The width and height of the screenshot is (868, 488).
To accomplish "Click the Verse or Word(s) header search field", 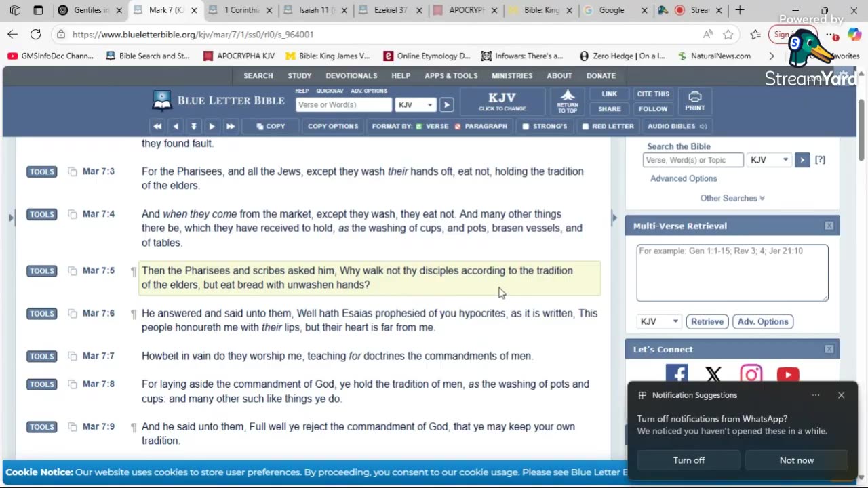I will coord(344,104).
